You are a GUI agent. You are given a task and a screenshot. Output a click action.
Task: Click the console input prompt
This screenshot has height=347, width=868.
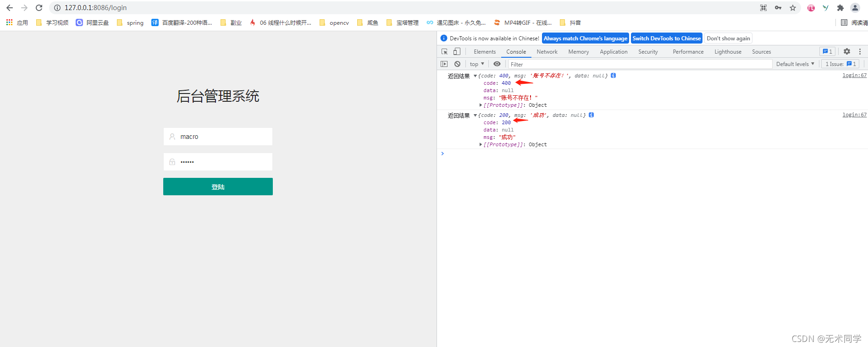pyautogui.click(x=652, y=154)
